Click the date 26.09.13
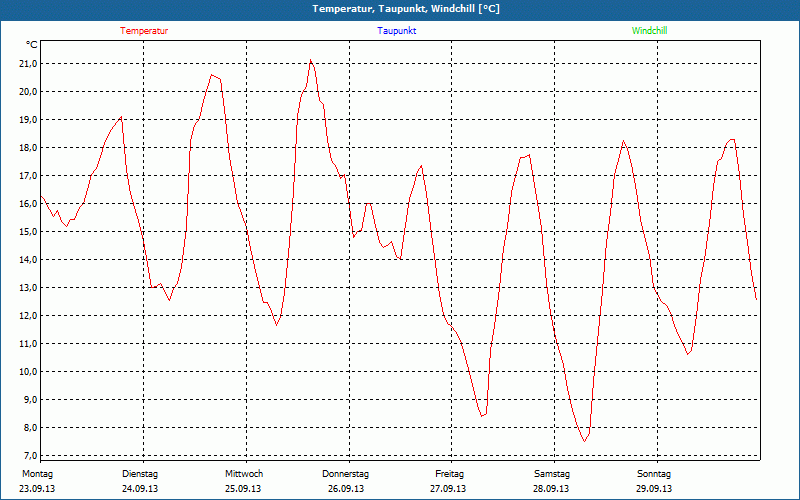 (346, 489)
